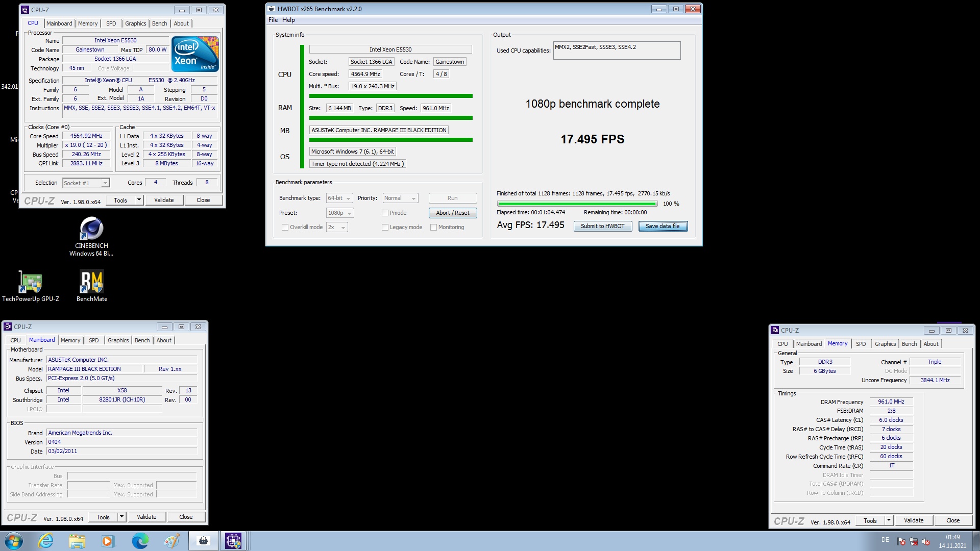Click the HWBOT x265 title bar icon

click(x=272, y=9)
